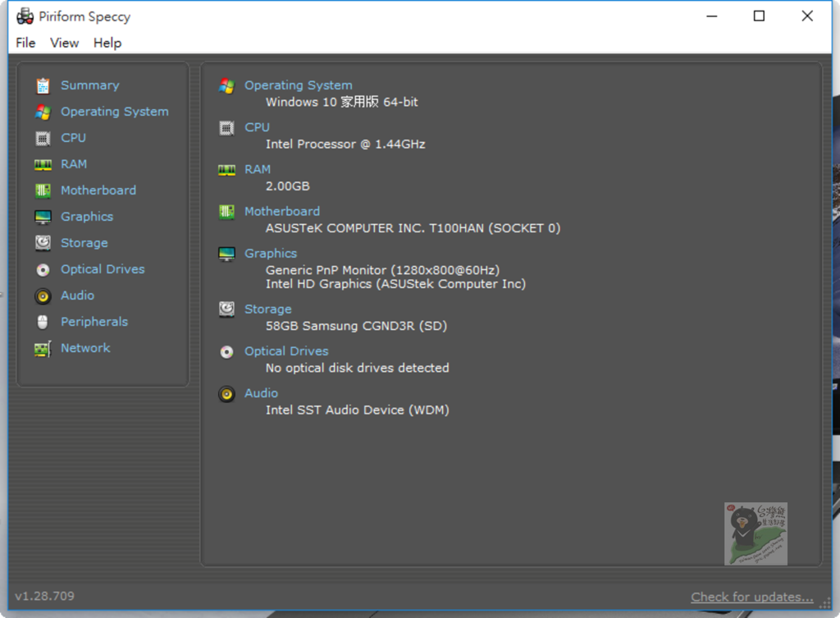Click the 2.00GB RAM value
This screenshot has width=840, height=618.
click(288, 186)
